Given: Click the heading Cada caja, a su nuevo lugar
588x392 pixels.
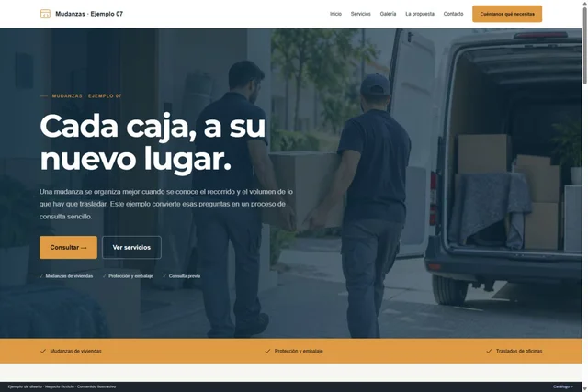Looking at the screenshot, I should (153, 143).
